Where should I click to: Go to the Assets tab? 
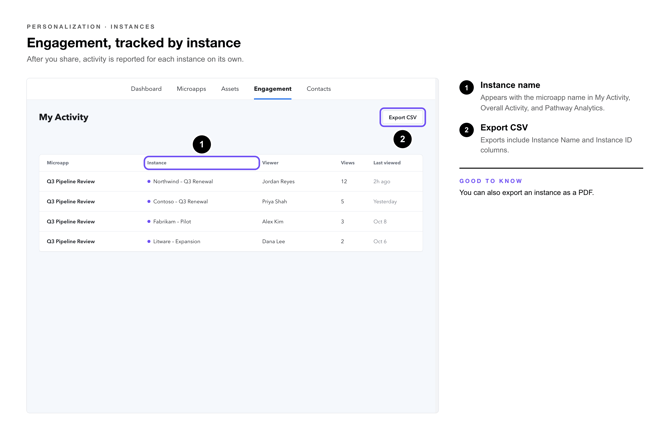(230, 89)
